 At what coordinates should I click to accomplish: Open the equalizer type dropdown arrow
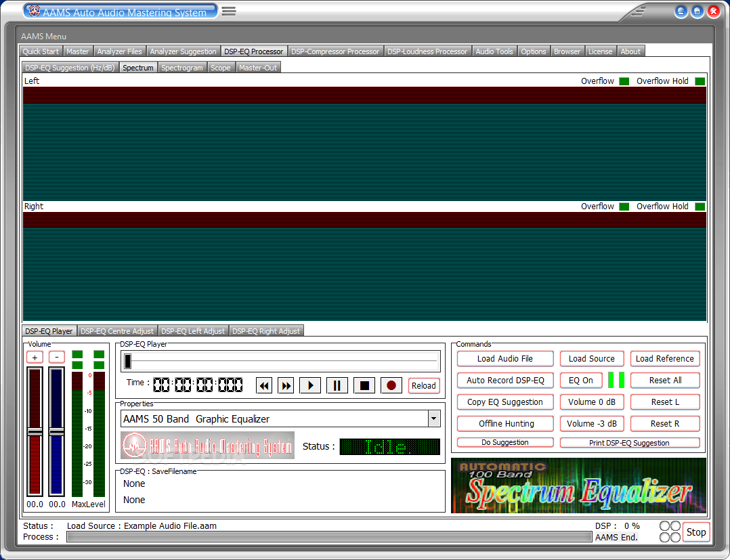(434, 418)
